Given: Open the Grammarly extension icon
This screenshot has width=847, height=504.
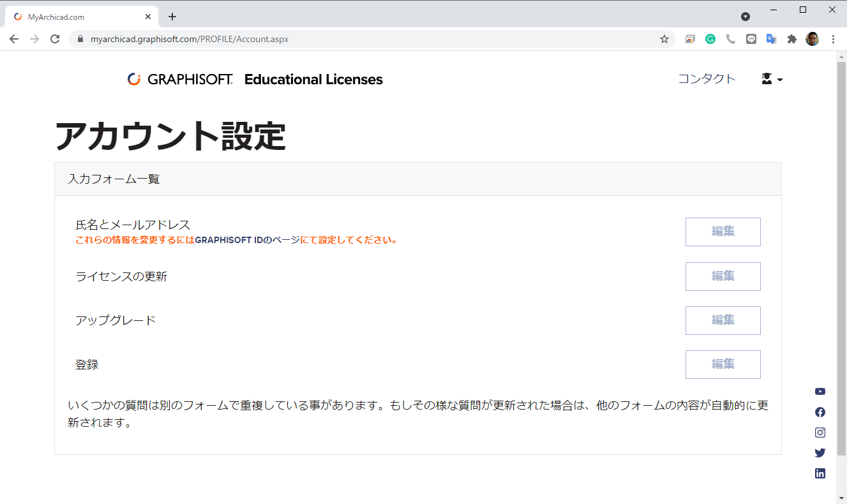Looking at the screenshot, I should click(x=710, y=39).
